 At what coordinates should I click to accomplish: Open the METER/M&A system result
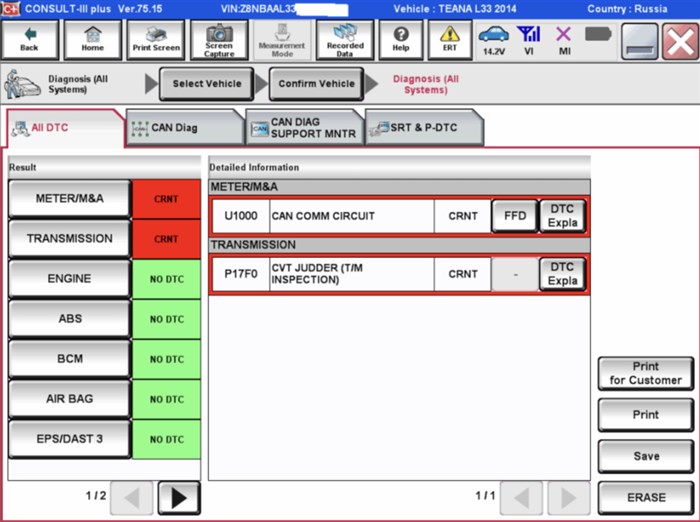(x=69, y=199)
